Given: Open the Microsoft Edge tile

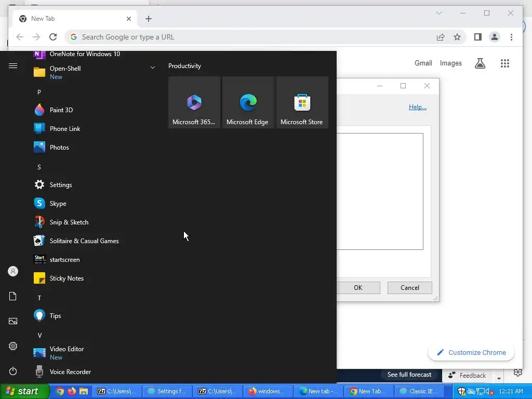Looking at the screenshot, I should click(x=248, y=102).
